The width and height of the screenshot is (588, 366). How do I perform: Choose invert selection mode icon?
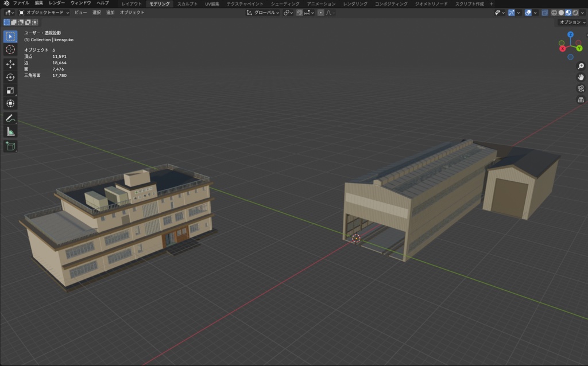click(x=28, y=22)
